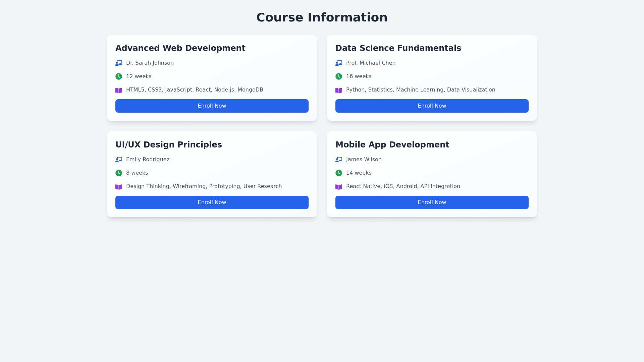Click the Course Information page heading
The image size is (644, 362).
[x=322, y=17]
